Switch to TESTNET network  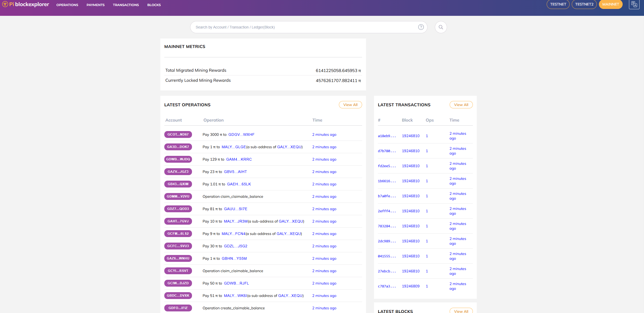tap(558, 4)
